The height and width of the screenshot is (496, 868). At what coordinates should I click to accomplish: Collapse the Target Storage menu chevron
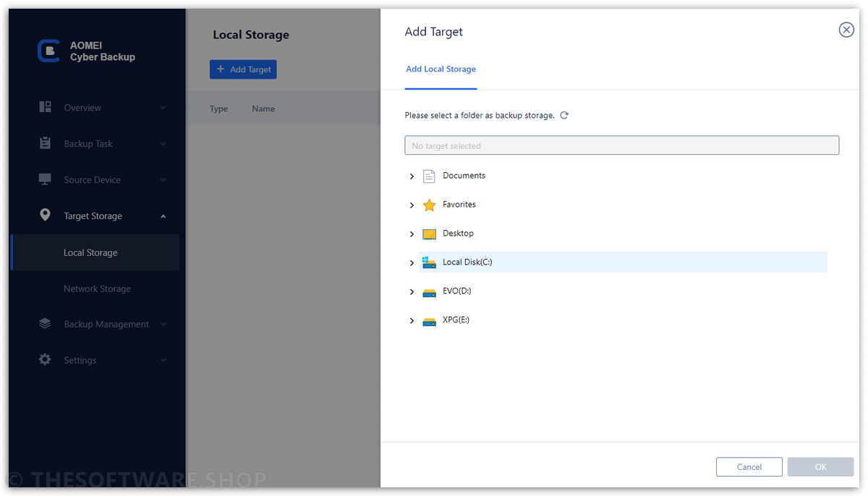(163, 216)
